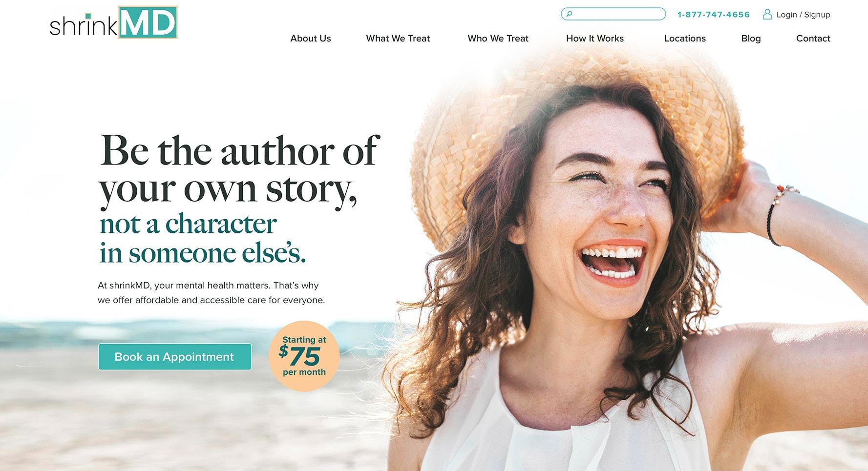The width and height of the screenshot is (868, 471).
Task: Open the What We Treat menu
Action: pyautogui.click(x=398, y=39)
